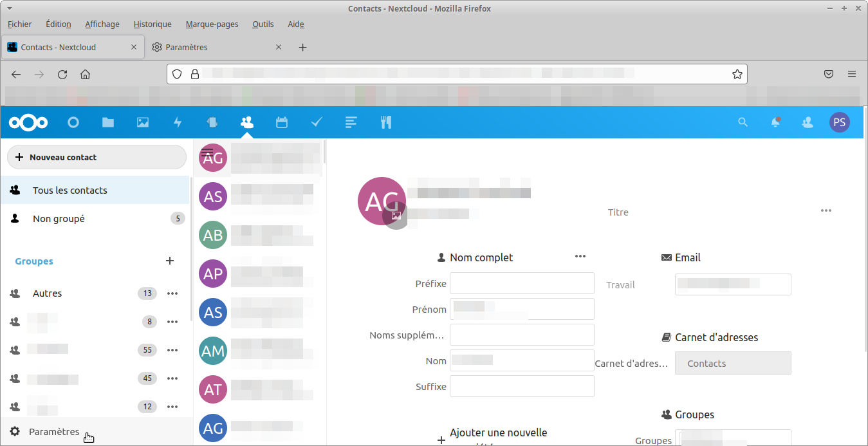The width and height of the screenshot is (868, 446).
Task: Open Paramètres in the contacts sidebar
Action: (x=54, y=432)
